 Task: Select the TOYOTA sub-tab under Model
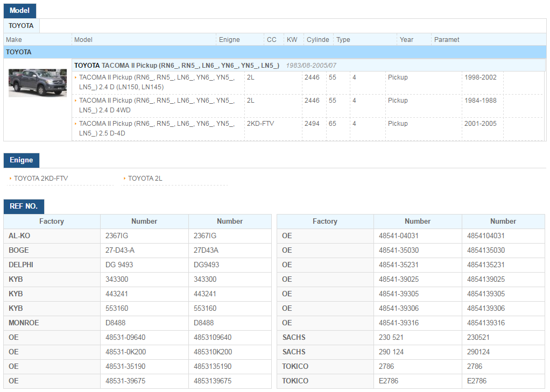click(x=22, y=26)
